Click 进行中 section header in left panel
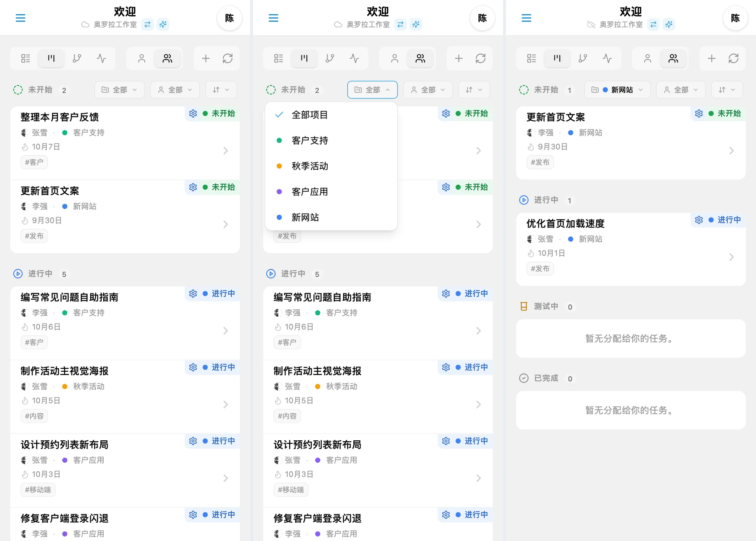 (x=40, y=274)
